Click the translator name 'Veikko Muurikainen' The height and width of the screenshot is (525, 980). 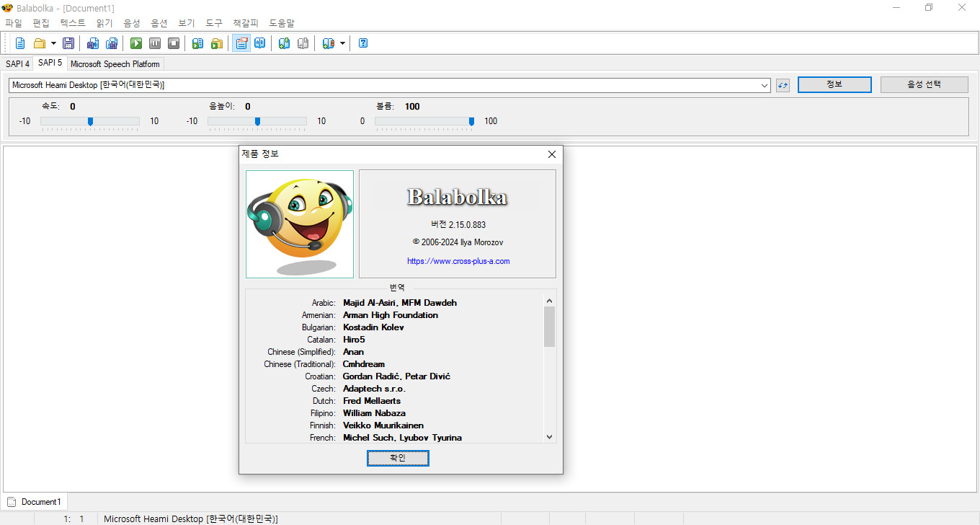point(383,425)
